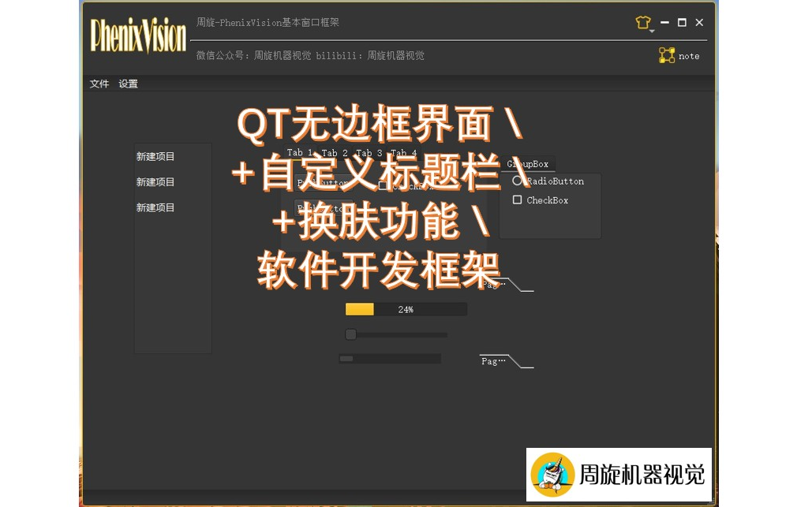Click the horizontal scrollbar below the slider

pyautogui.click(x=389, y=358)
